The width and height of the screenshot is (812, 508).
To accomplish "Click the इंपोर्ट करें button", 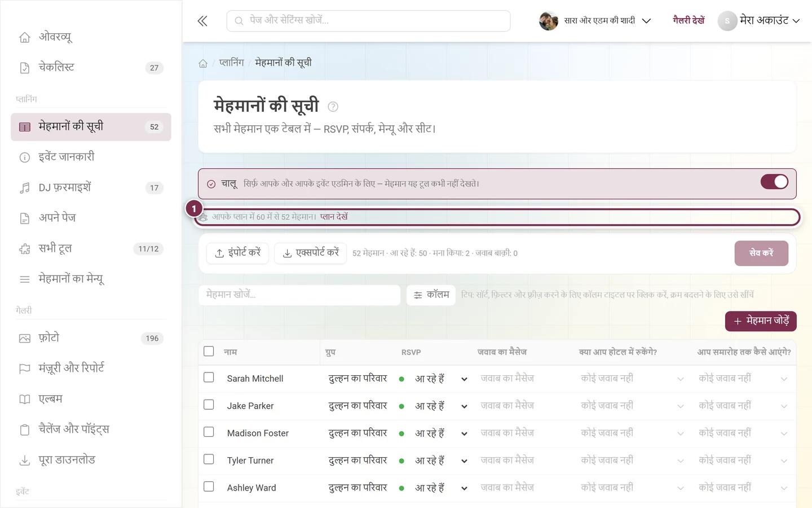I will pyautogui.click(x=237, y=253).
